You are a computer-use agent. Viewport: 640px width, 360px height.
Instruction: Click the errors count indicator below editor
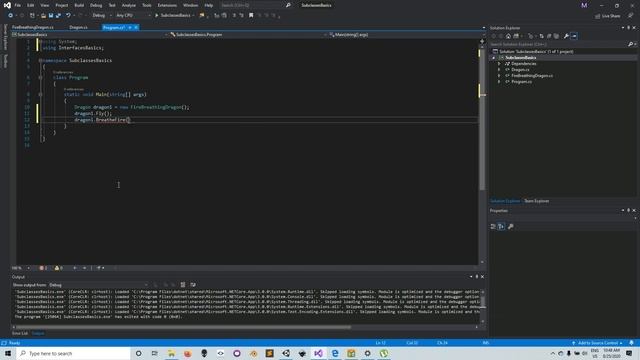point(43,268)
